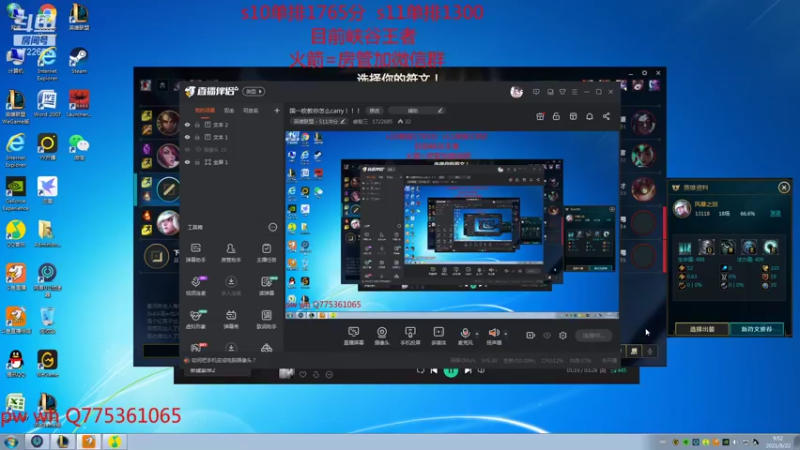
Task: Switch to the first orange scene tab
Action: pyautogui.click(x=205, y=110)
